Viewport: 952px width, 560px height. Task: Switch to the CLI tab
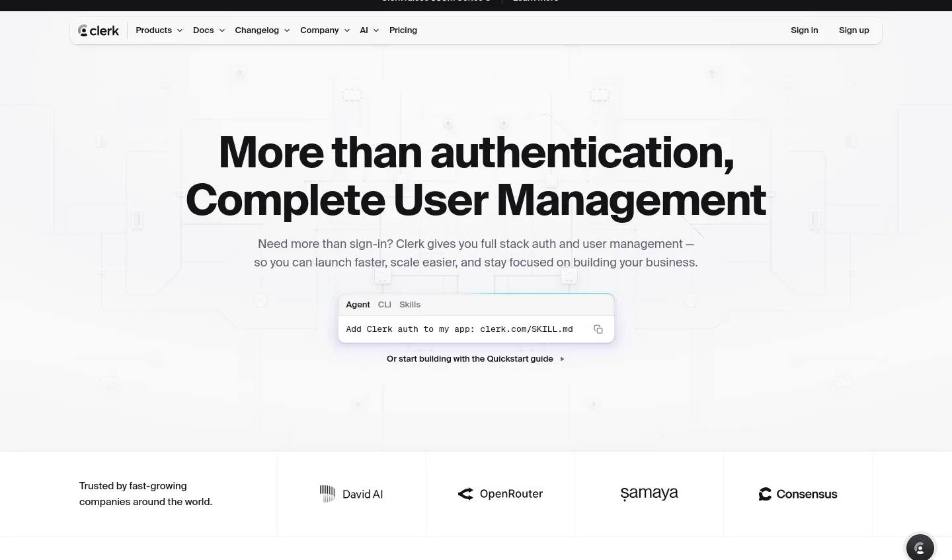coord(385,305)
